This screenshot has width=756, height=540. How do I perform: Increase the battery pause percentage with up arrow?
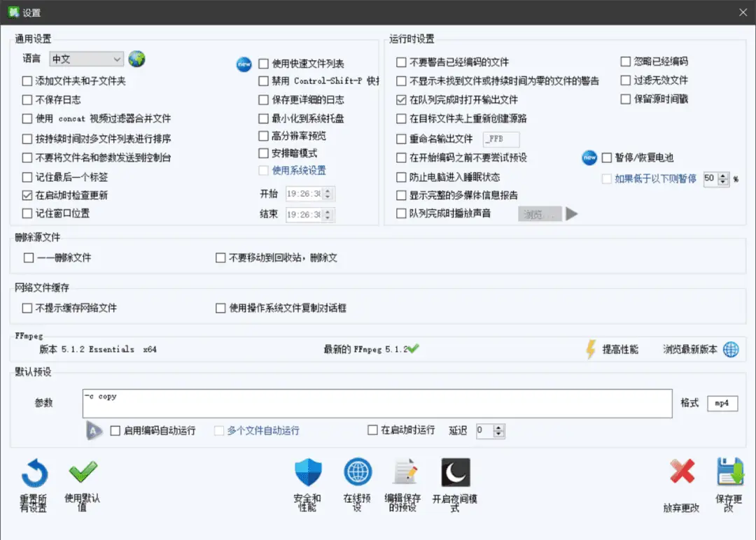point(722,176)
